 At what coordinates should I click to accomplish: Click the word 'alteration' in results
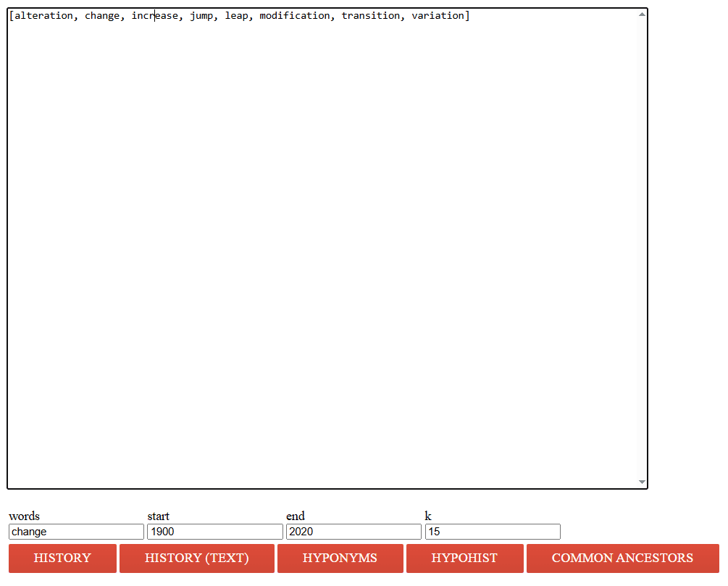43,16
